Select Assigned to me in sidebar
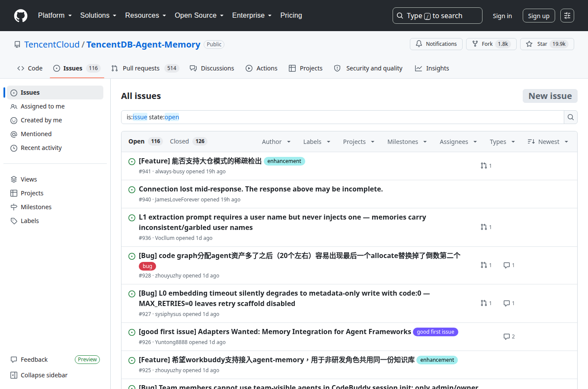The height and width of the screenshot is (389, 588). coord(55,106)
